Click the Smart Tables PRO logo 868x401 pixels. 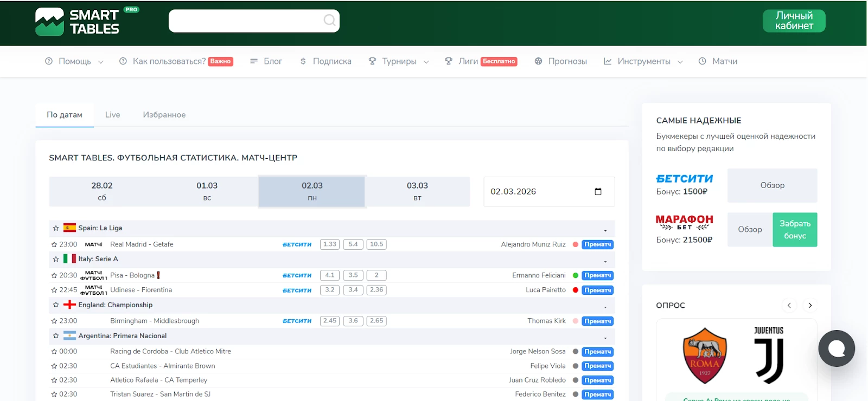click(87, 22)
